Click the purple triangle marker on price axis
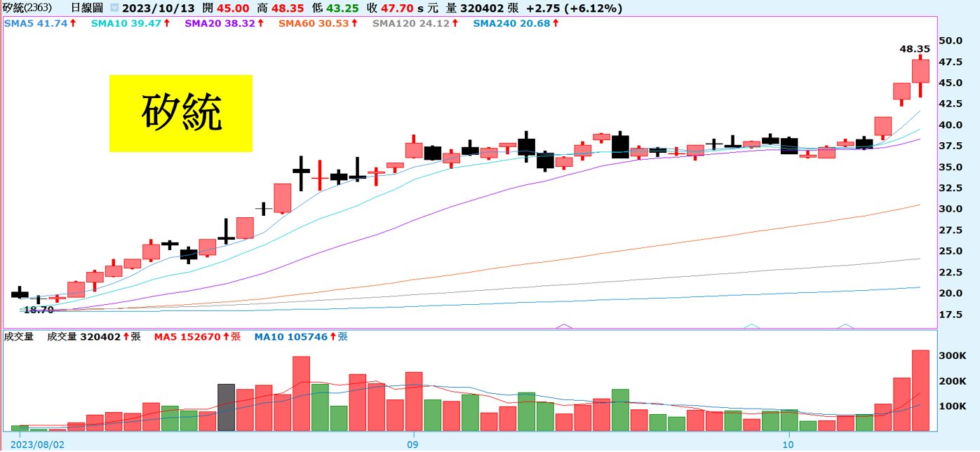 563,326
